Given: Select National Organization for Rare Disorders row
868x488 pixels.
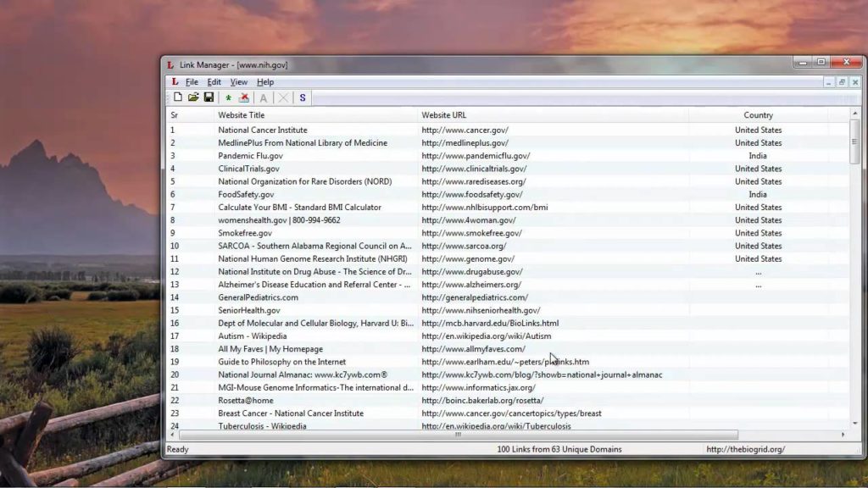Looking at the screenshot, I should [508, 181].
